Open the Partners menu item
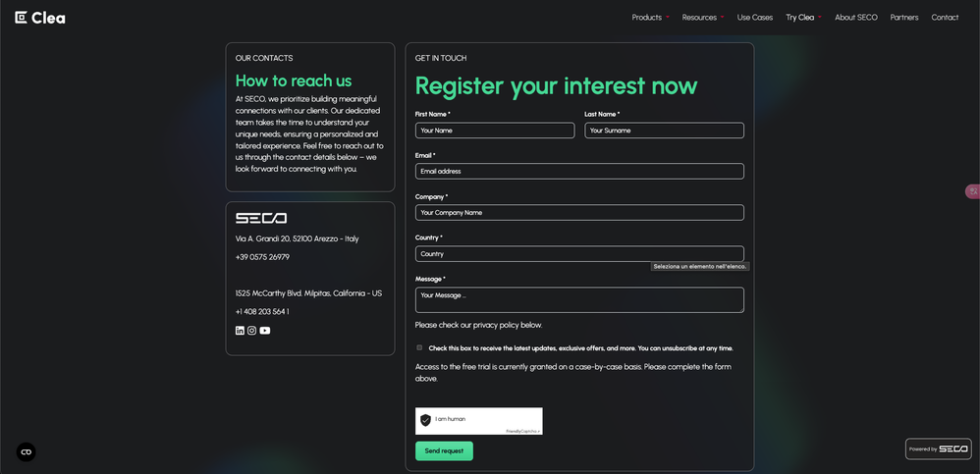Image resolution: width=980 pixels, height=474 pixels. click(x=904, y=18)
